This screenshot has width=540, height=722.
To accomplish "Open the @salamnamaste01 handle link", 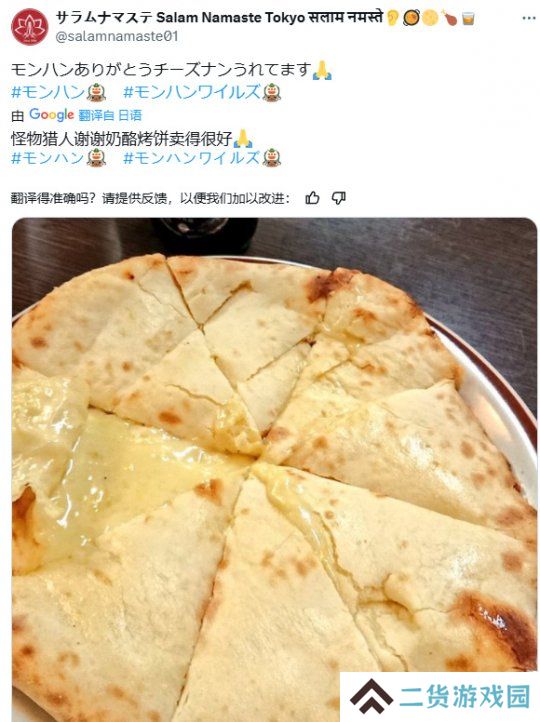I will [117, 36].
